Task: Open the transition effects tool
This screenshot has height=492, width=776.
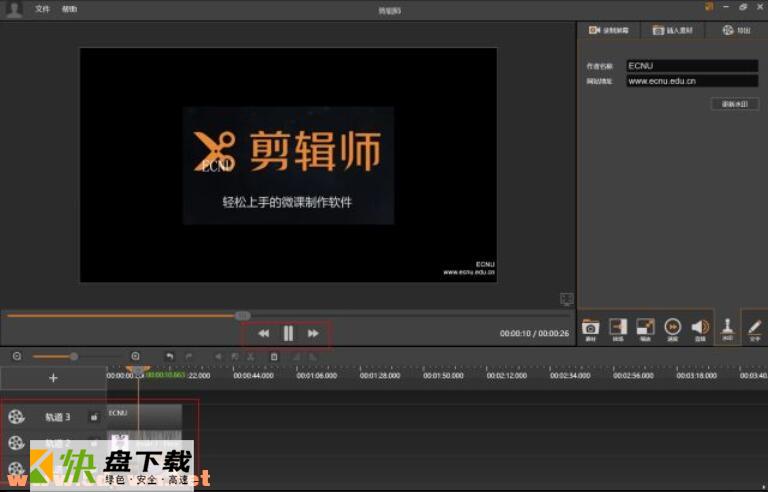Action: point(618,329)
